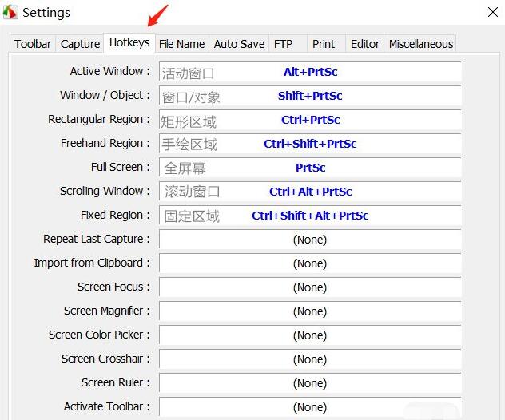Click the Screen Ruler hotkey field
Image resolution: width=505 pixels, height=420 pixels.
pyautogui.click(x=310, y=383)
